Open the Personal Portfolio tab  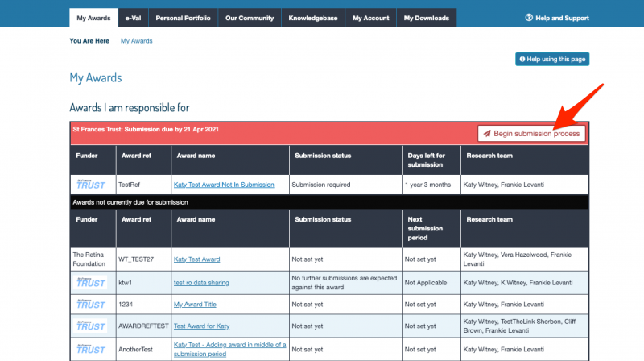(183, 18)
